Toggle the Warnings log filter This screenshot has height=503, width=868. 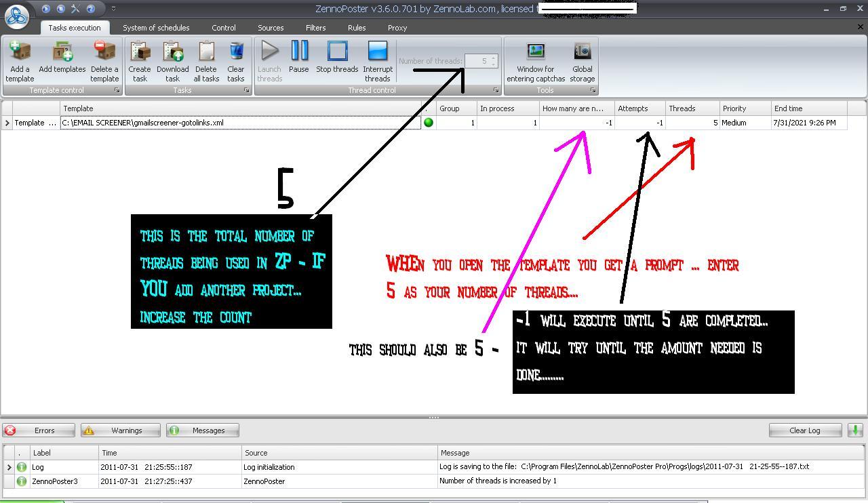[121, 430]
